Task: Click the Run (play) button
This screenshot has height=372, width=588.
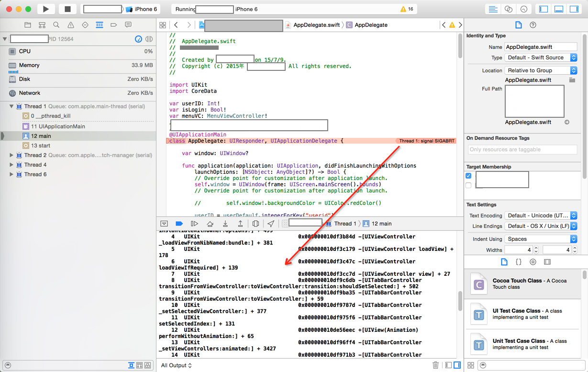Action: click(x=45, y=9)
